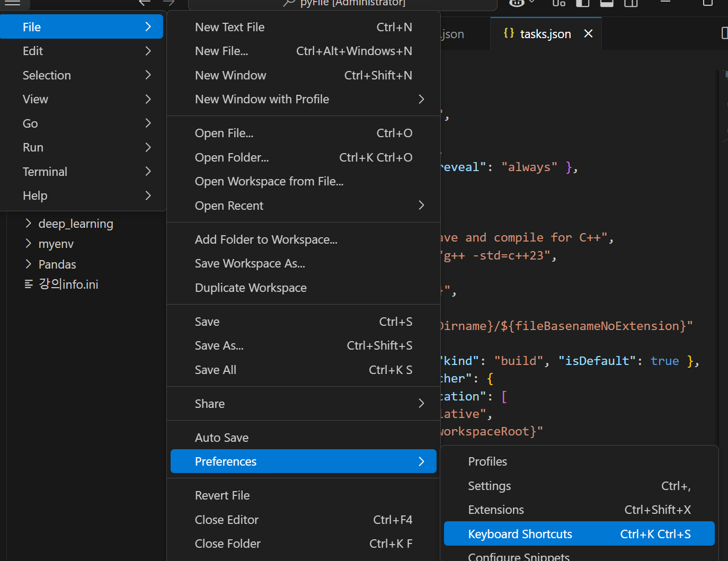Expand the New Window with Profile submenu
This screenshot has width=728, height=561.
pyautogui.click(x=304, y=99)
